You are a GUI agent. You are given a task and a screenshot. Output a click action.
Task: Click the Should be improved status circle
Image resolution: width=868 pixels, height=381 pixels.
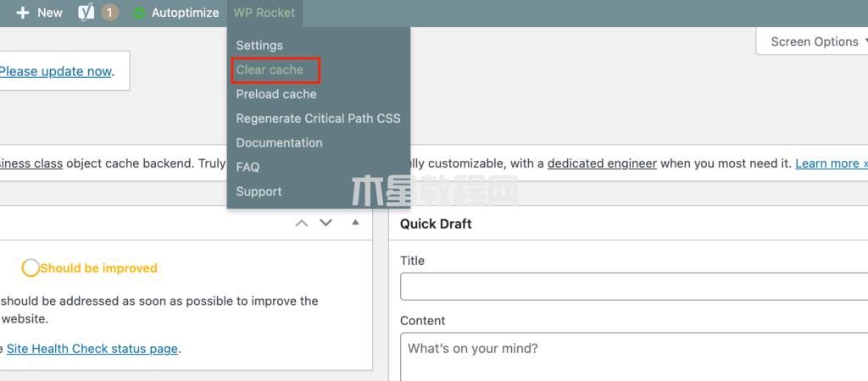pyautogui.click(x=31, y=268)
